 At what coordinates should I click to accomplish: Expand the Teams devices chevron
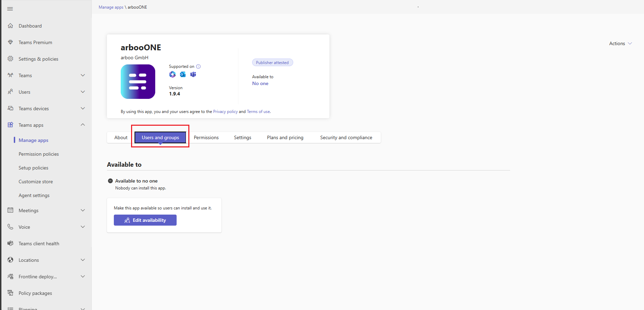coord(83,108)
